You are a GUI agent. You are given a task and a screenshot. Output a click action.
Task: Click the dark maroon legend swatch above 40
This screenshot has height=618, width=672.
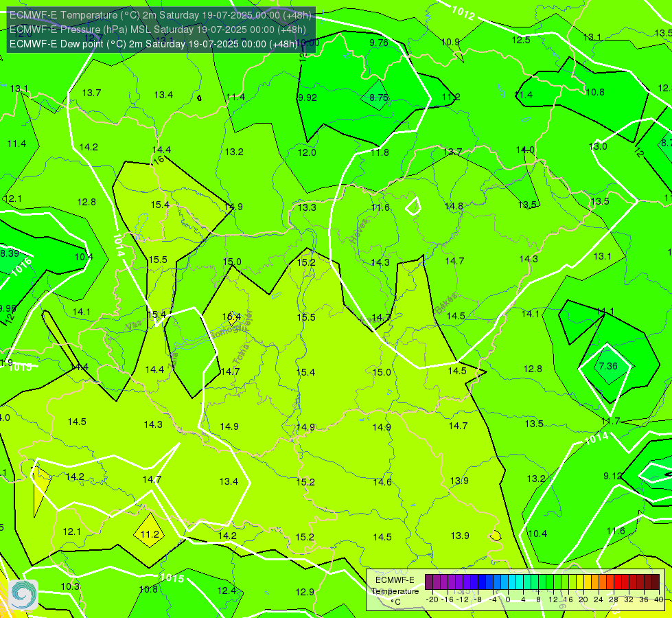pos(656,582)
